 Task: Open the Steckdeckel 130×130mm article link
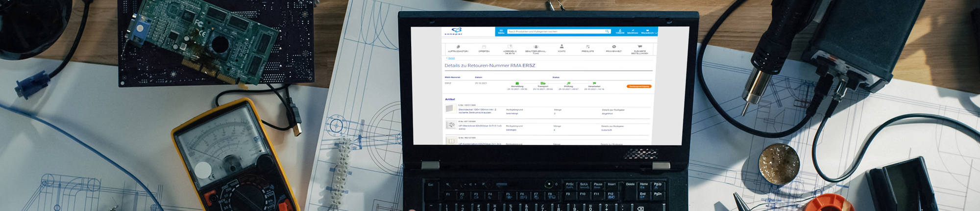tap(477, 111)
